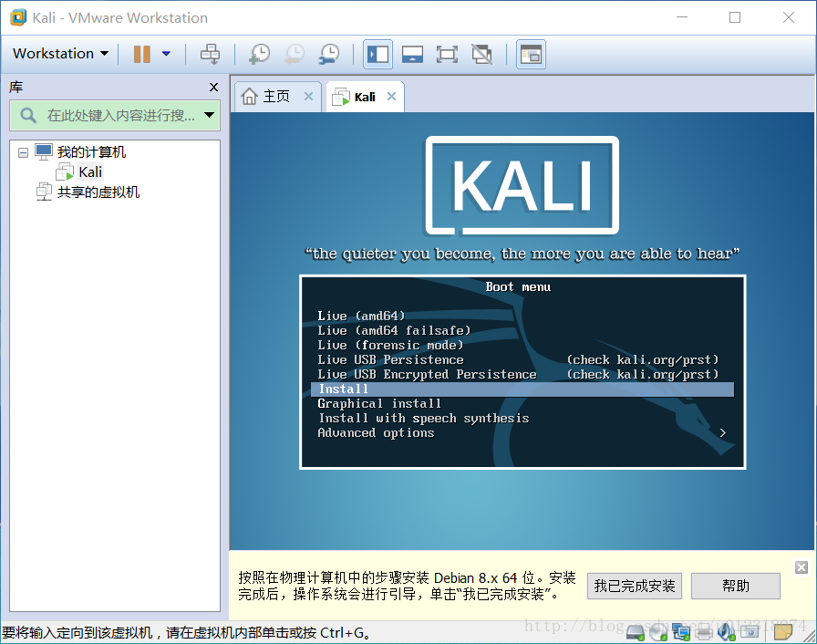The height and width of the screenshot is (644, 817).
Task: Select Live USB Persistence boot entry
Action: 390,359
